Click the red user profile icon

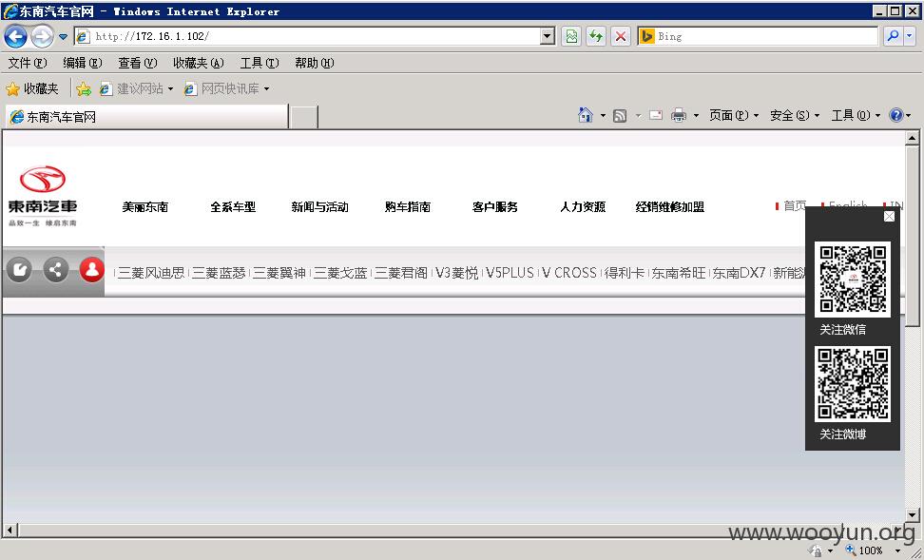[92, 271]
